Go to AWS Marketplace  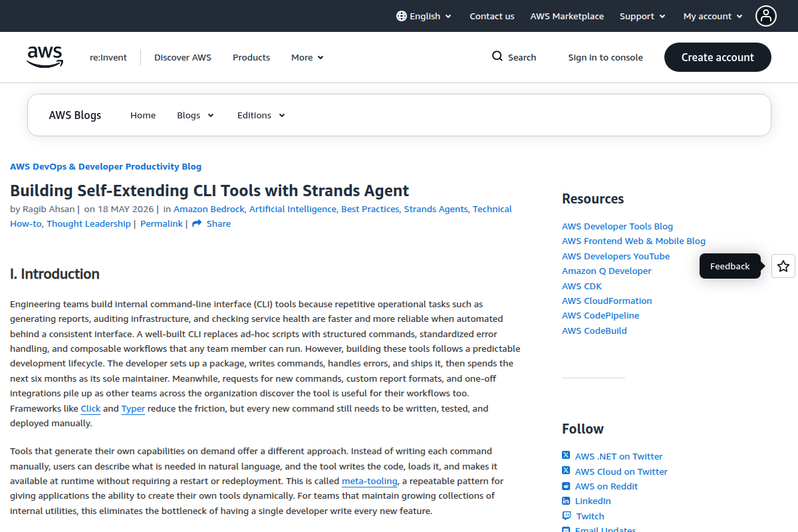point(567,16)
